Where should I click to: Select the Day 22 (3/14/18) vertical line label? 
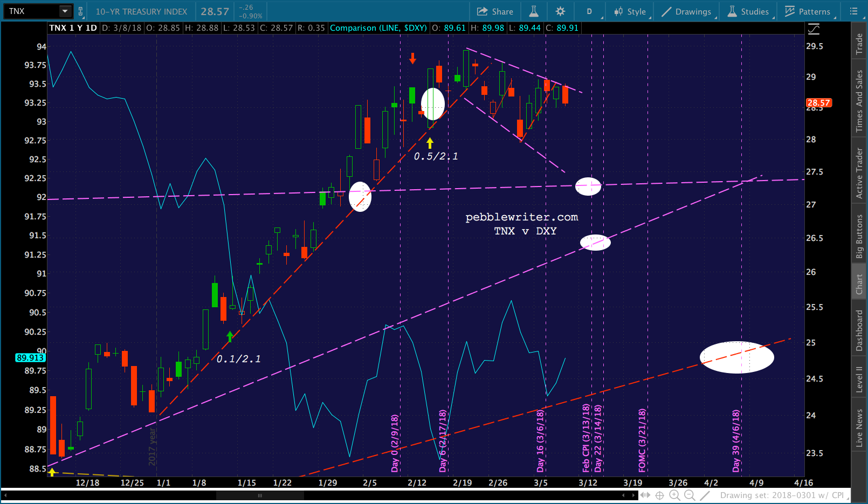click(x=598, y=438)
